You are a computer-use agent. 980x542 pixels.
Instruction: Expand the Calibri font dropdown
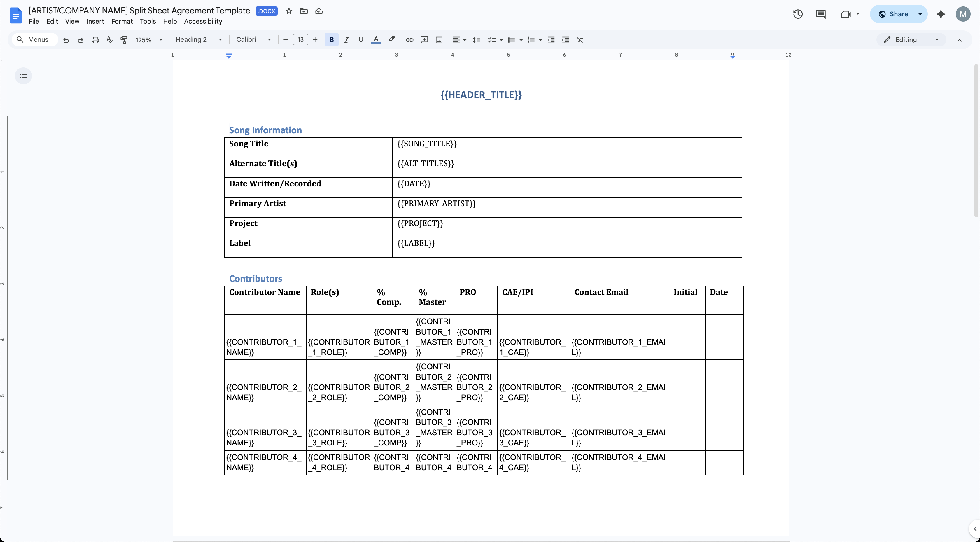(x=253, y=40)
